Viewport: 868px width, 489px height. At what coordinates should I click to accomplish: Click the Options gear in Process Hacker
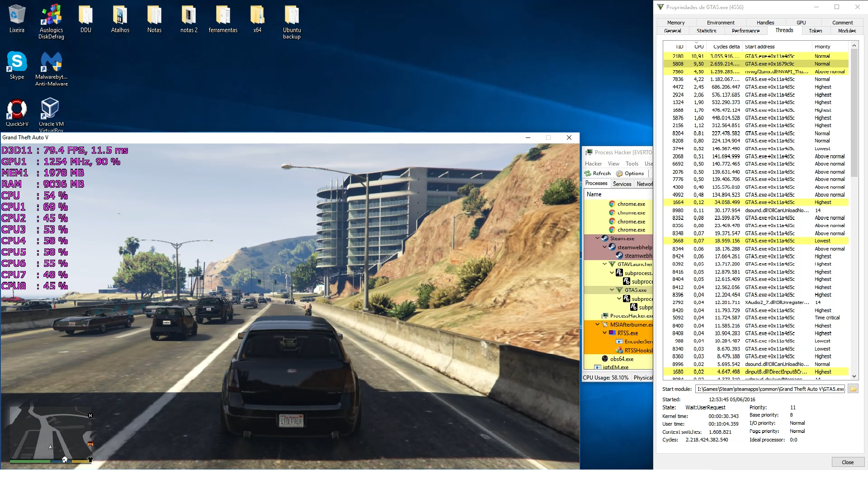[619, 174]
